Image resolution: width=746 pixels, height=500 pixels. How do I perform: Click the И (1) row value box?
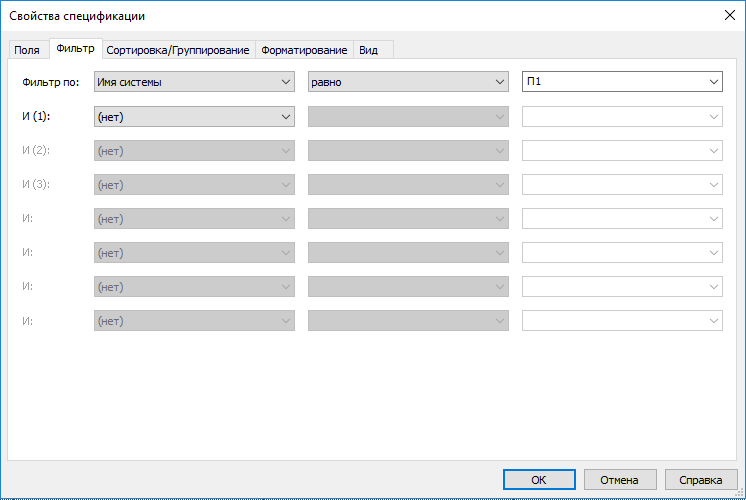pyautogui.click(x=622, y=117)
